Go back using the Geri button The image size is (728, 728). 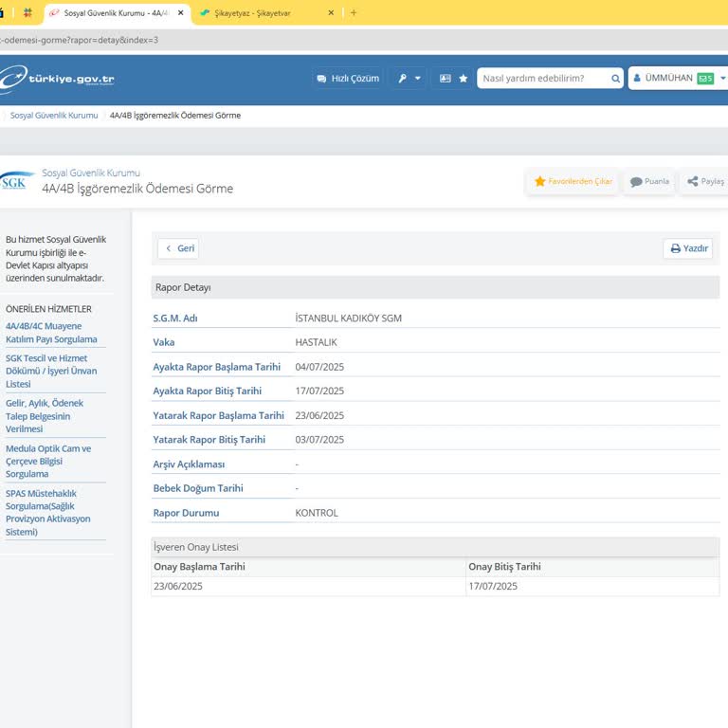click(x=178, y=248)
